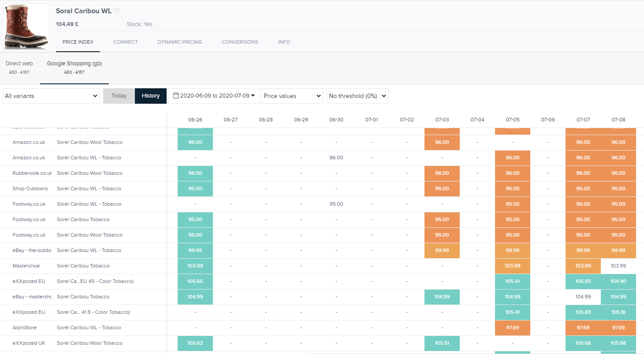Click the Rubbersole.co.uk competitor name

point(32,173)
